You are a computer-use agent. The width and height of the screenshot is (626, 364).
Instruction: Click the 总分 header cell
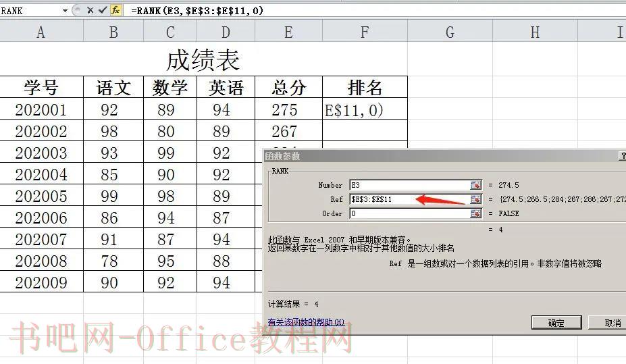click(288, 87)
